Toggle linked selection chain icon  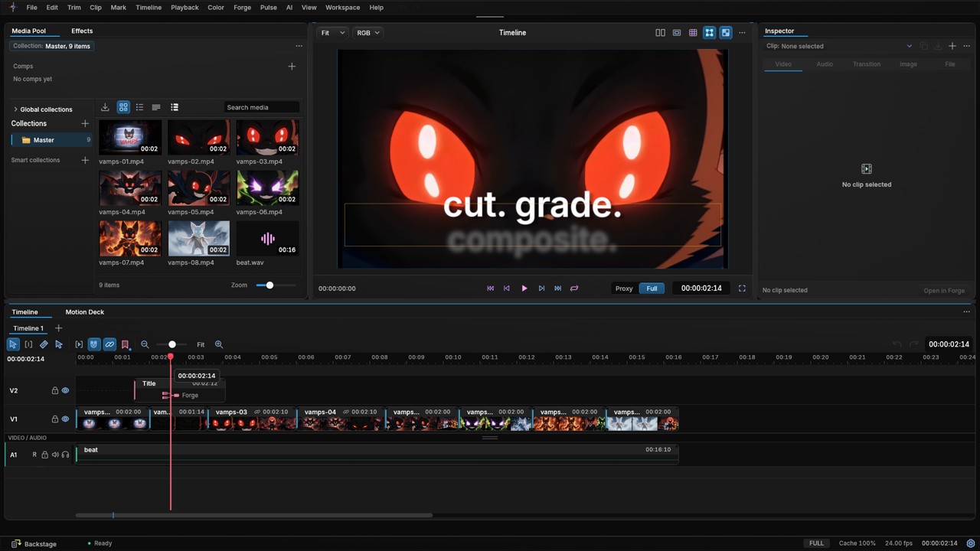point(109,344)
